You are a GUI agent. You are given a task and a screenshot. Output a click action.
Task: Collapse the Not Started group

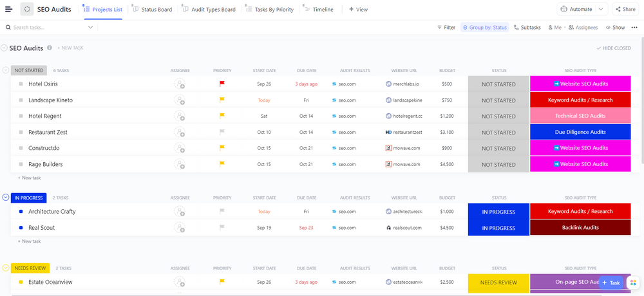6,70
